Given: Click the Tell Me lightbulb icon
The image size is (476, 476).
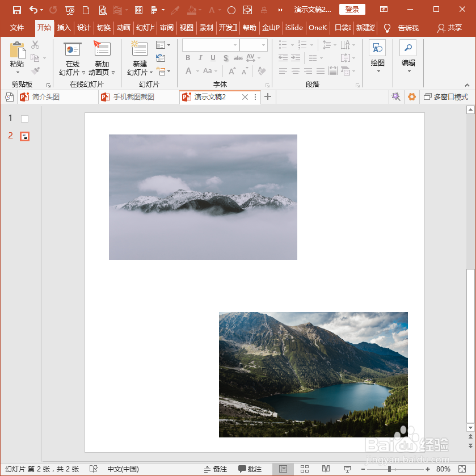Looking at the screenshot, I should tap(387, 28).
